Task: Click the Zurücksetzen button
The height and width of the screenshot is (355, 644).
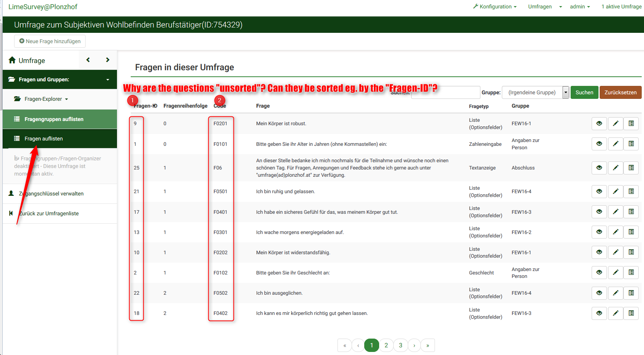Action: pos(620,92)
